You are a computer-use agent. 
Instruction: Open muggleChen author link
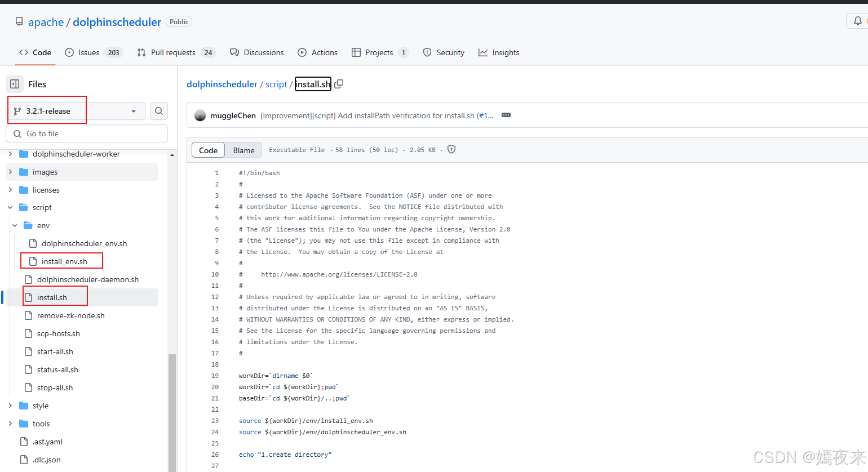pos(233,115)
